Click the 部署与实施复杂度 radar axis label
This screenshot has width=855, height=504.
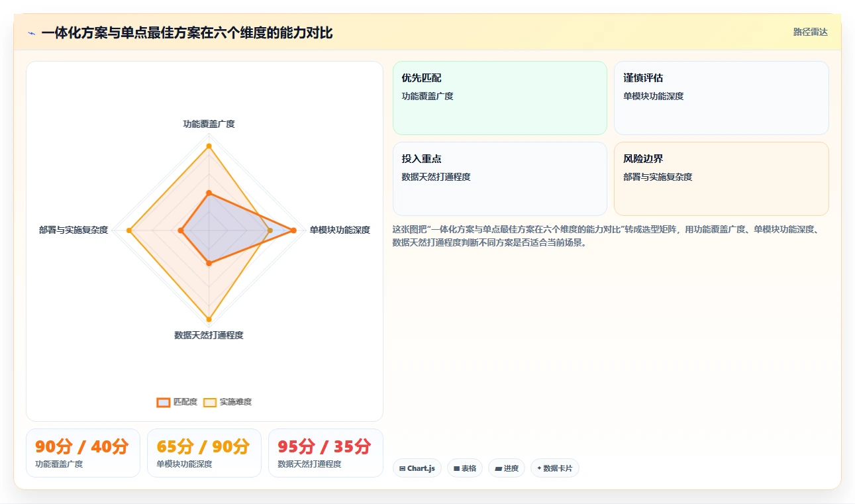click(74, 230)
